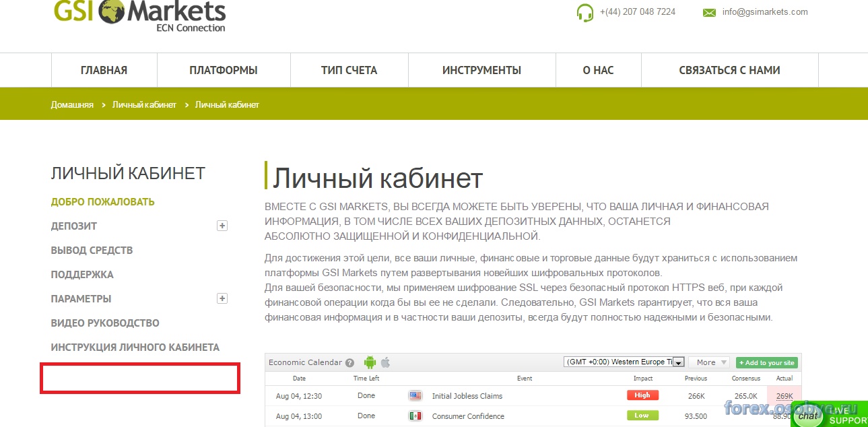Click the Initial Jobless Claims event
Viewport: 868px width, 427px height.
467,396
